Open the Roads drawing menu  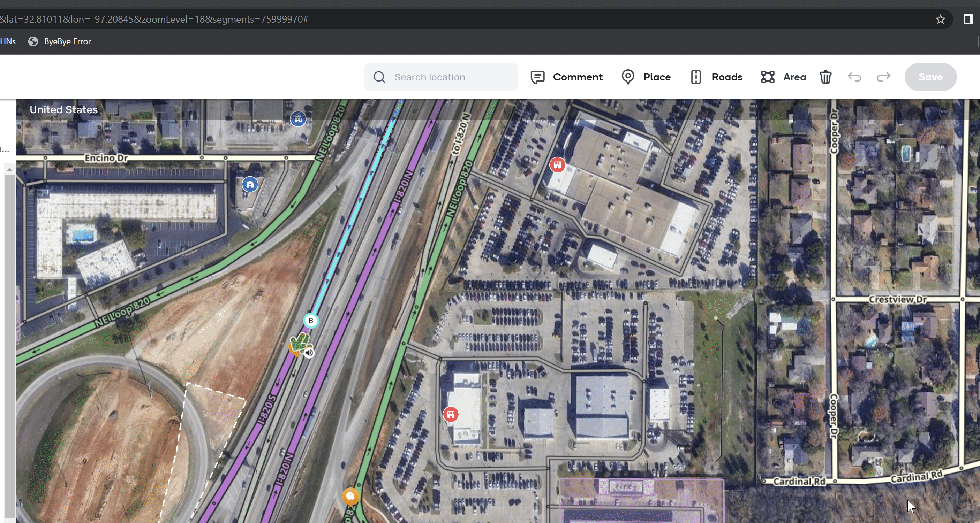click(x=716, y=77)
